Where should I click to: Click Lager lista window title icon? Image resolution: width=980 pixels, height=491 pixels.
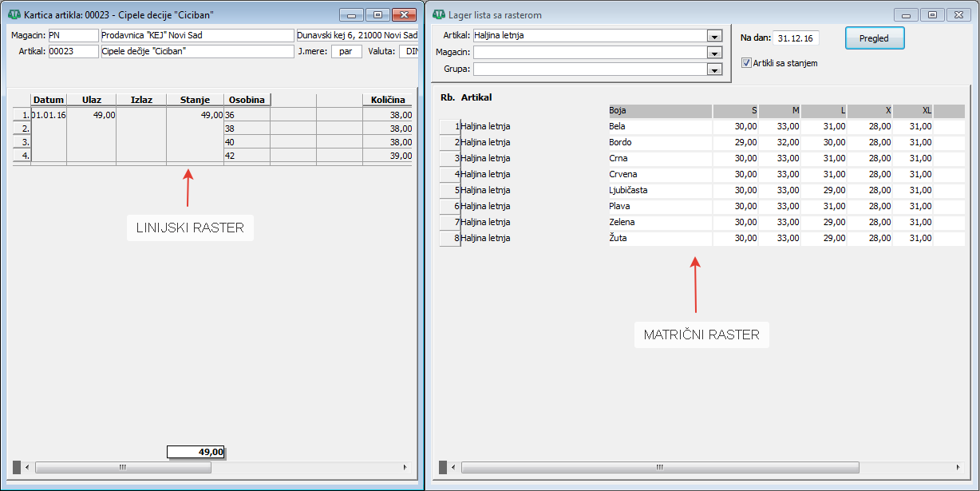tap(439, 14)
